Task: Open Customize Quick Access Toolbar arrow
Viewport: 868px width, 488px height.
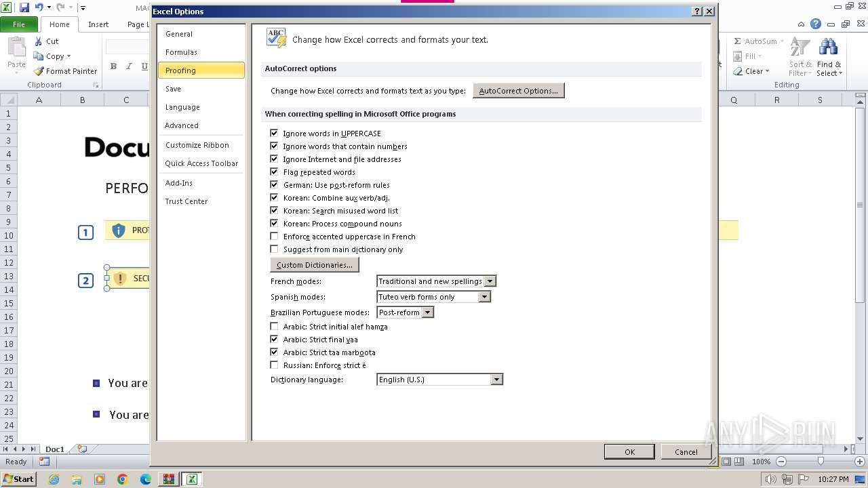Action: [x=83, y=8]
